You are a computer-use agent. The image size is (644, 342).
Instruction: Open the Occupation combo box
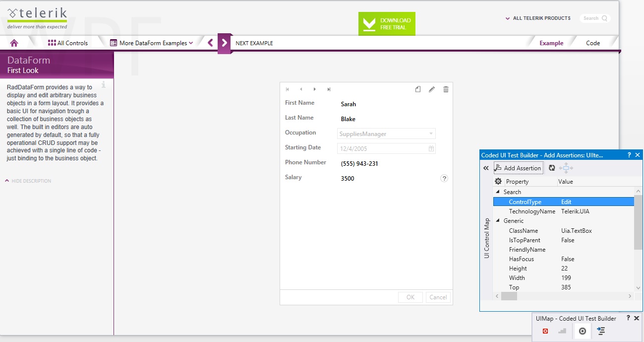(387, 134)
